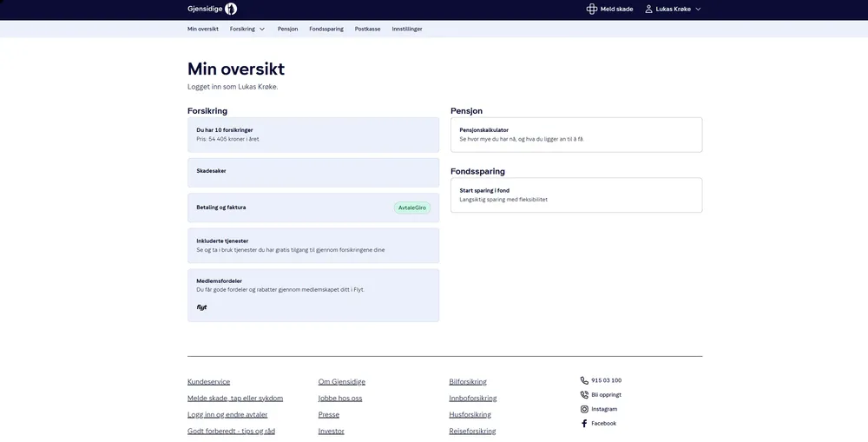Click the Bli oppringt callback icon
This screenshot has width=868, height=442.
tap(584, 394)
